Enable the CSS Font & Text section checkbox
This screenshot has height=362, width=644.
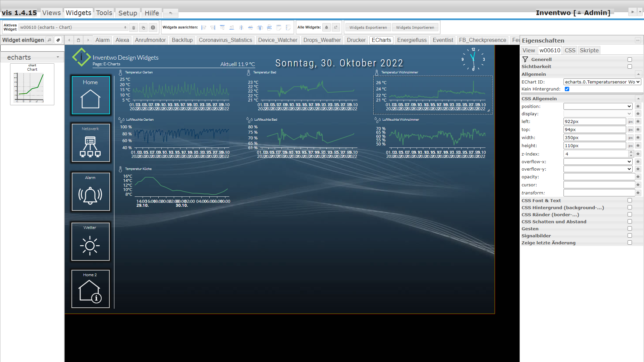(x=630, y=200)
